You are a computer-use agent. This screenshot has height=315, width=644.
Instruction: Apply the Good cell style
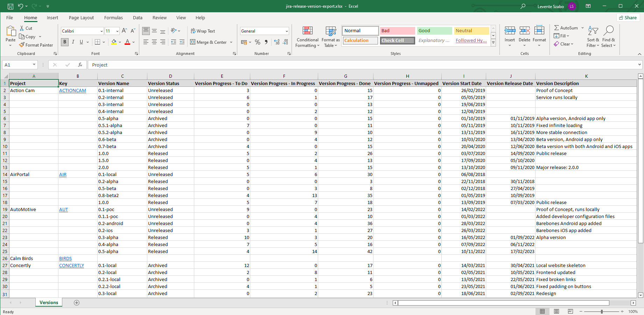click(x=434, y=31)
